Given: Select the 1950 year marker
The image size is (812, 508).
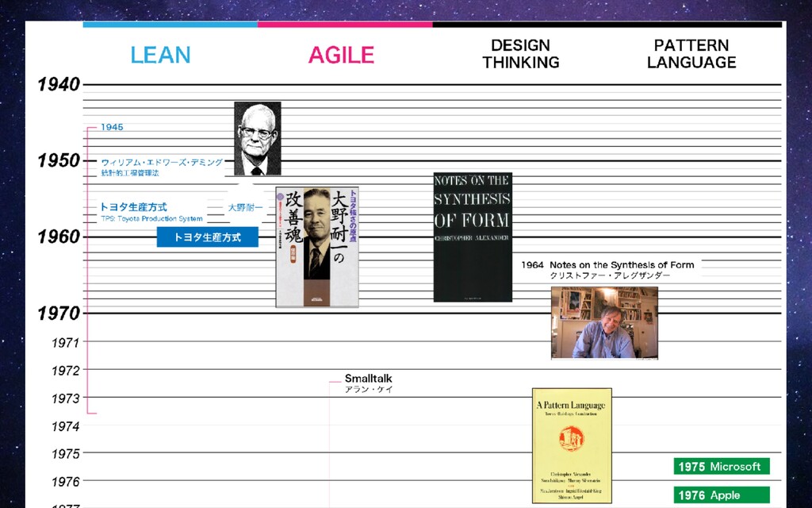Looking at the screenshot, I should coord(59,160).
